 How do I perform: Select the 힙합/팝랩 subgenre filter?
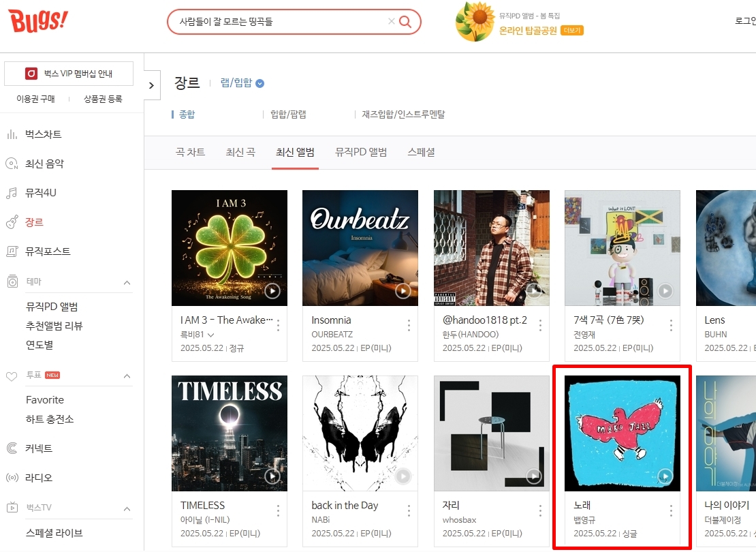288,114
